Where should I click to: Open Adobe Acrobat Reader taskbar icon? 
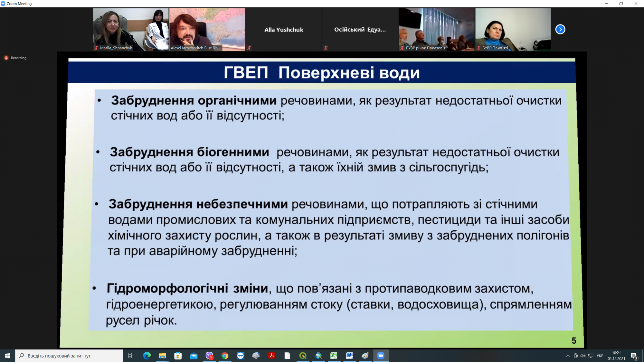coord(271,356)
